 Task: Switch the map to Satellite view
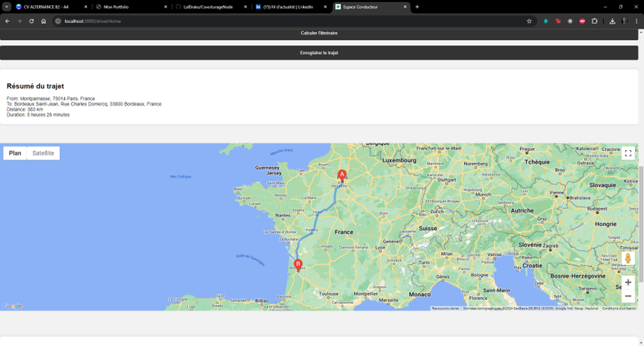43,153
